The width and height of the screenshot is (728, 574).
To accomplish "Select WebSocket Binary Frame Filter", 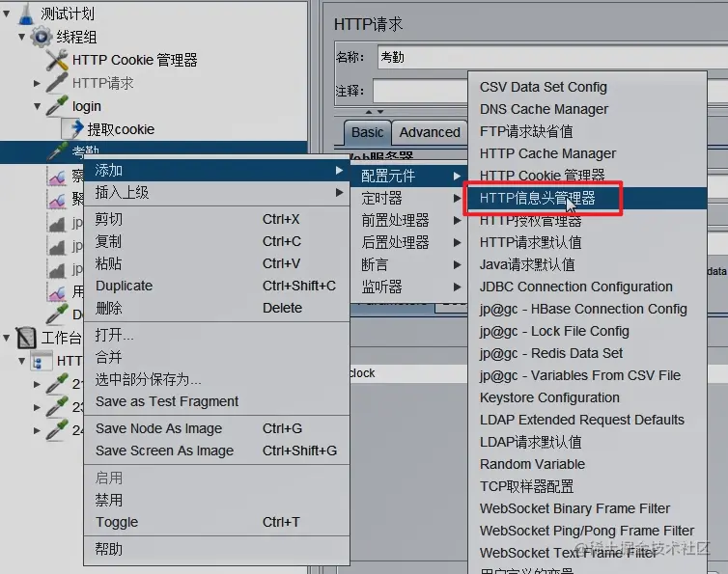I will (587, 508).
